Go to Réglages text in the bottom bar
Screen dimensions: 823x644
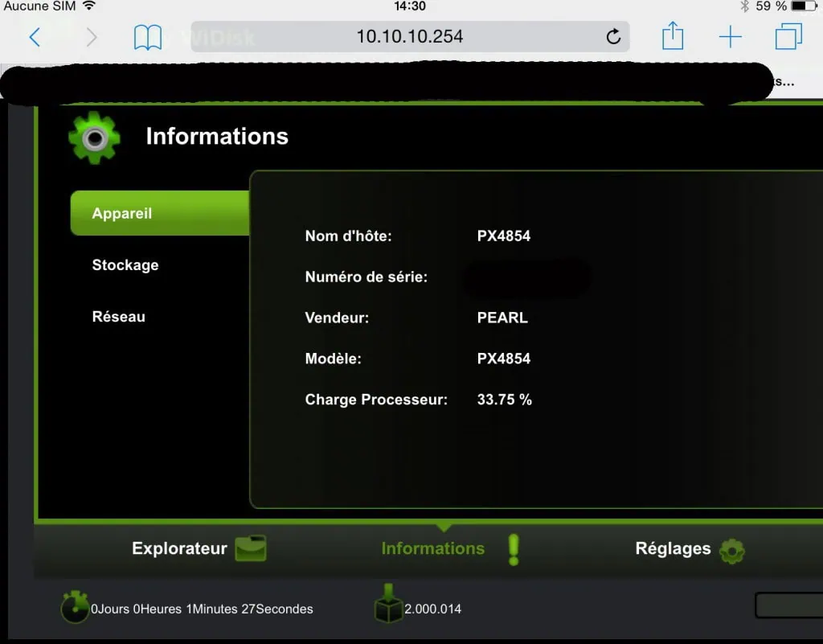[x=673, y=549]
